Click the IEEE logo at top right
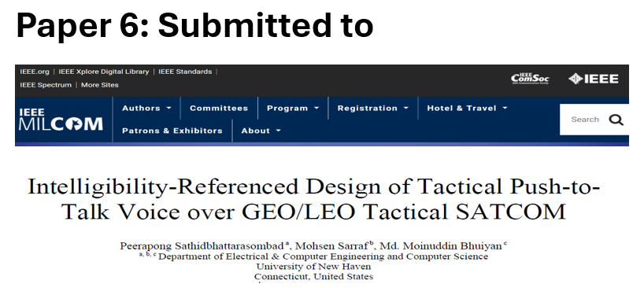Viewport: 644px width, 288px height. pyautogui.click(x=594, y=79)
